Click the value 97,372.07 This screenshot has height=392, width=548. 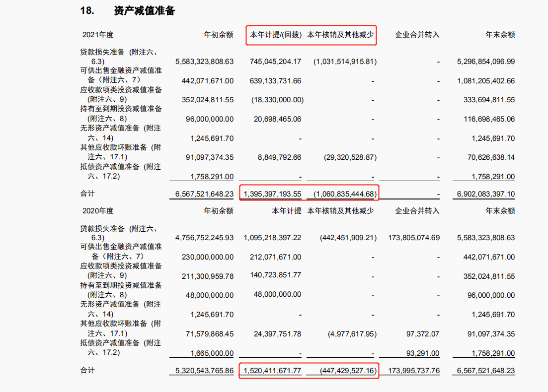click(x=422, y=334)
